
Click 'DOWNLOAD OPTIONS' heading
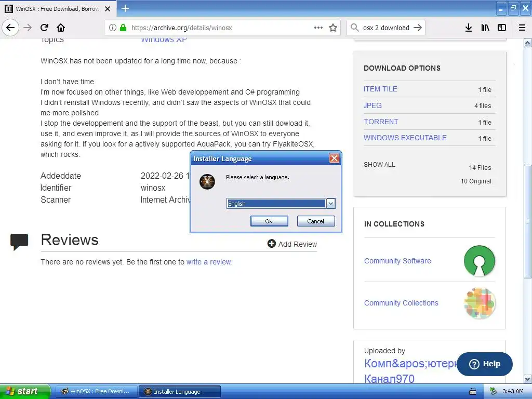click(x=402, y=68)
